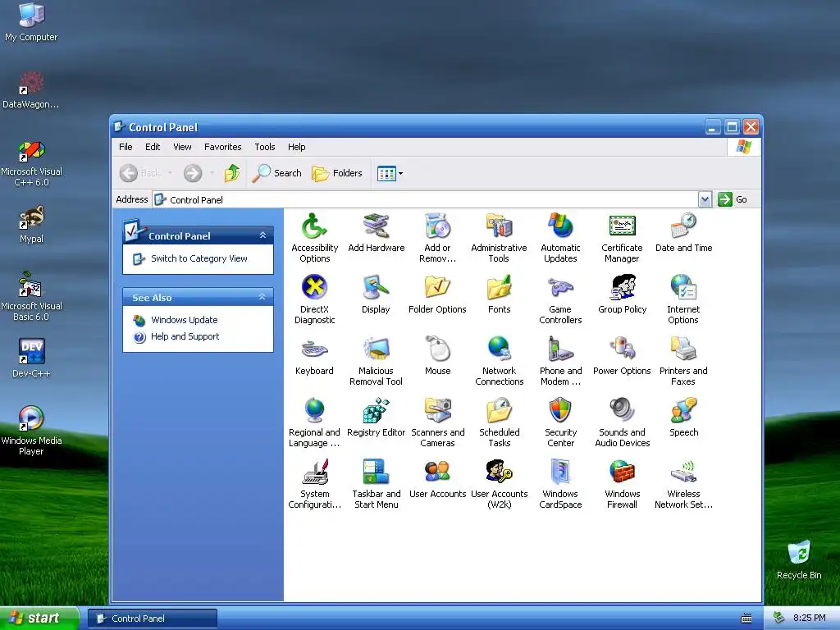
Task: Open Date and Time icon
Action: [683, 226]
